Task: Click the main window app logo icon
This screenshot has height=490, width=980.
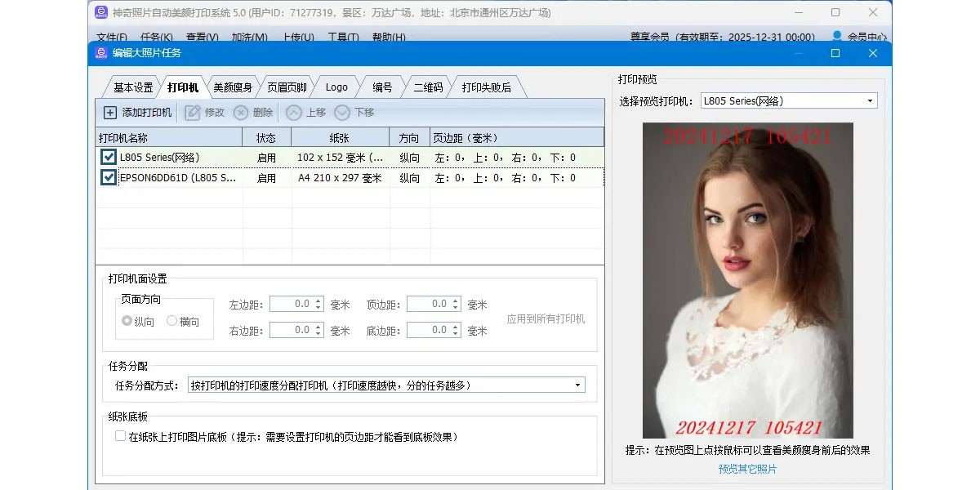Action: tap(101, 12)
